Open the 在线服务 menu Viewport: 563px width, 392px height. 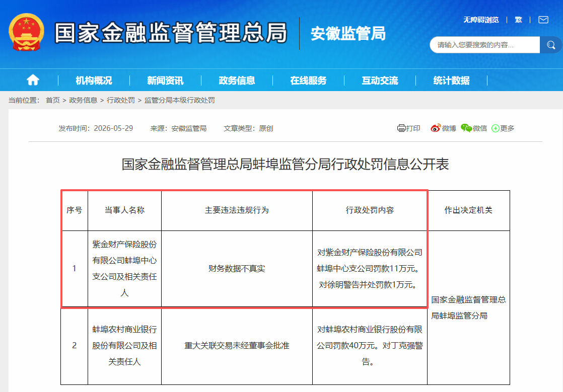pos(308,81)
